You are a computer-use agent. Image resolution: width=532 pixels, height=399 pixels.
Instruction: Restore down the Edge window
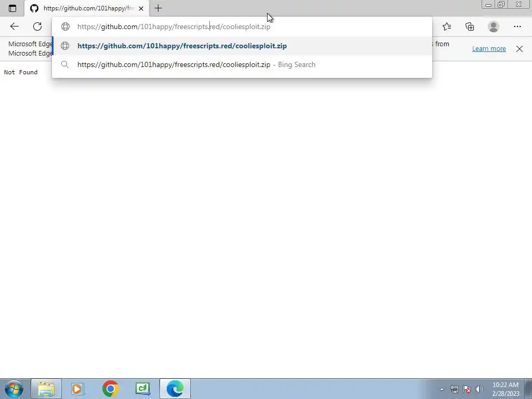pyautogui.click(x=501, y=4)
